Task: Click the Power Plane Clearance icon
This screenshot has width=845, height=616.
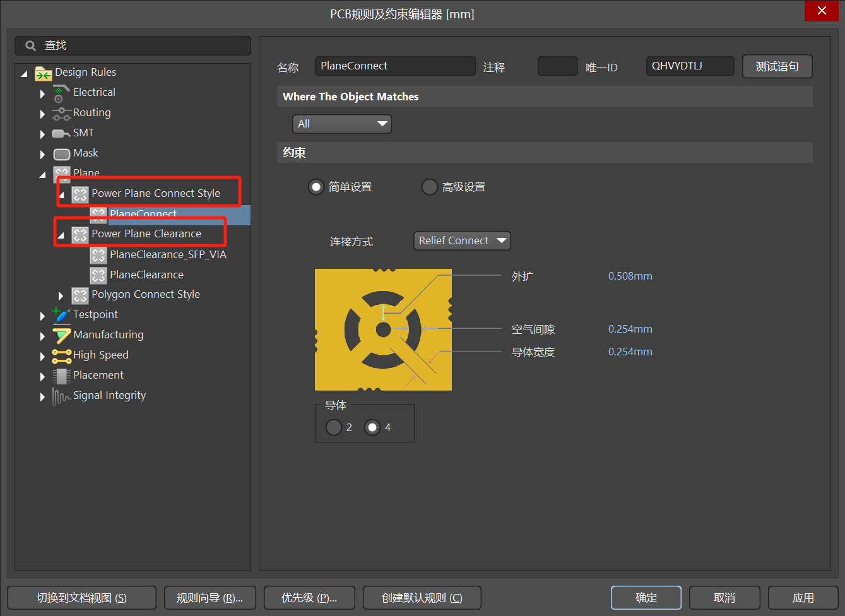Action: tap(80, 235)
